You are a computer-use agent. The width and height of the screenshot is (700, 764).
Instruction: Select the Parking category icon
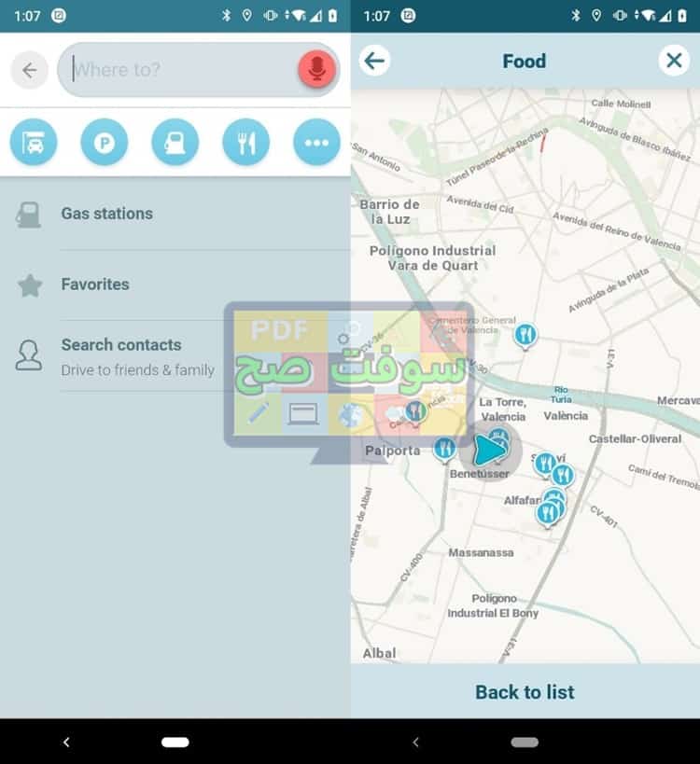(105, 143)
